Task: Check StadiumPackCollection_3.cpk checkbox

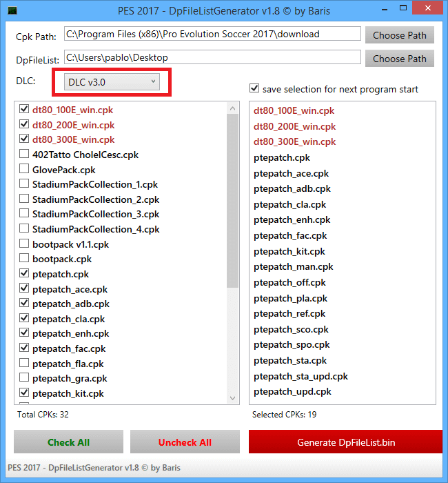Action: pyautogui.click(x=24, y=213)
